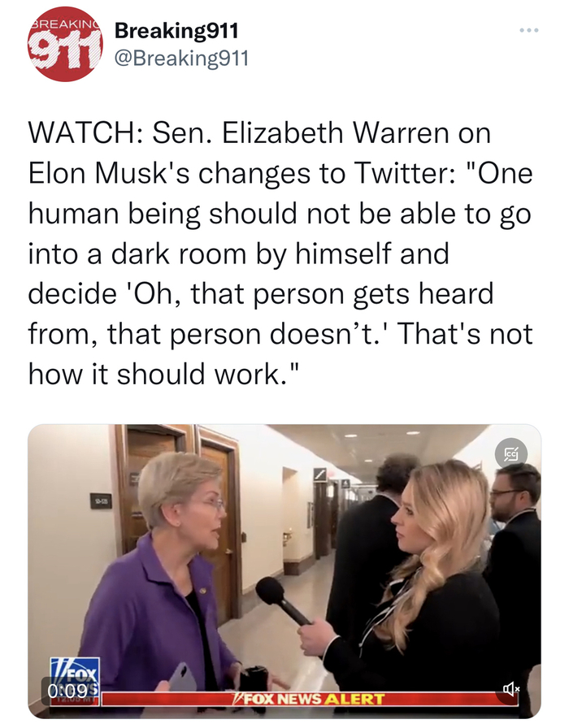The height and width of the screenshot is (728, 569).
Task: Click the phone held in the hand
Action: click(x=182, y=678)
